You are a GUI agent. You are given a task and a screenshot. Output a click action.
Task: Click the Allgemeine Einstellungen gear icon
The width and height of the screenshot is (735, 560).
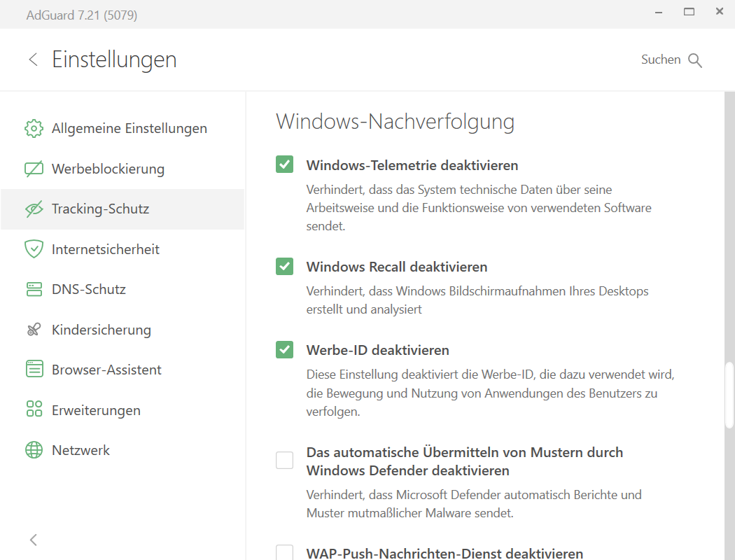tap(34, 128)
